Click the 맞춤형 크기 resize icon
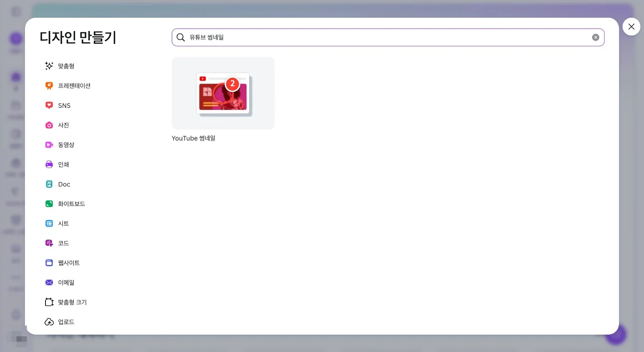The width and height of the screenshot is (644, 352). pyautogui.click(x=49, y=302)
